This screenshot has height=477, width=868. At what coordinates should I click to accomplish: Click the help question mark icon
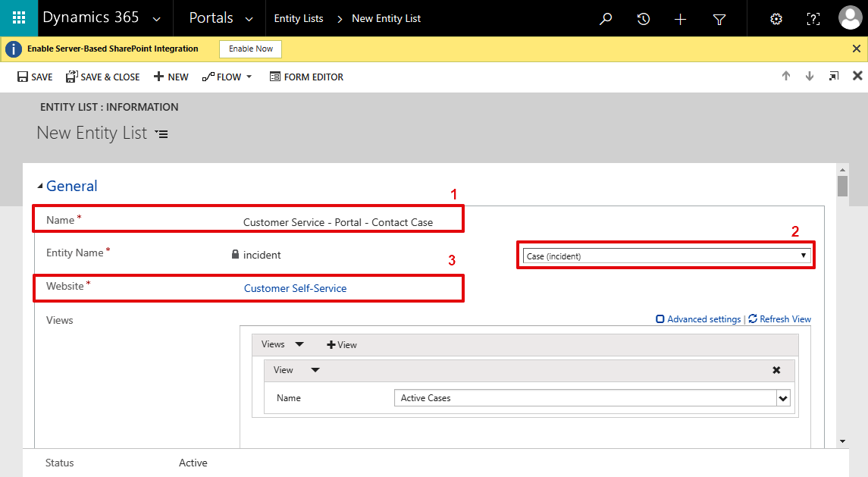pos(813,20)
